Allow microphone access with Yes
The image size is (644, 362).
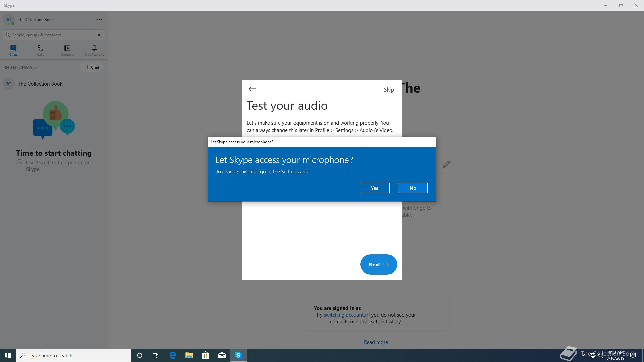[x=374, y=188]
